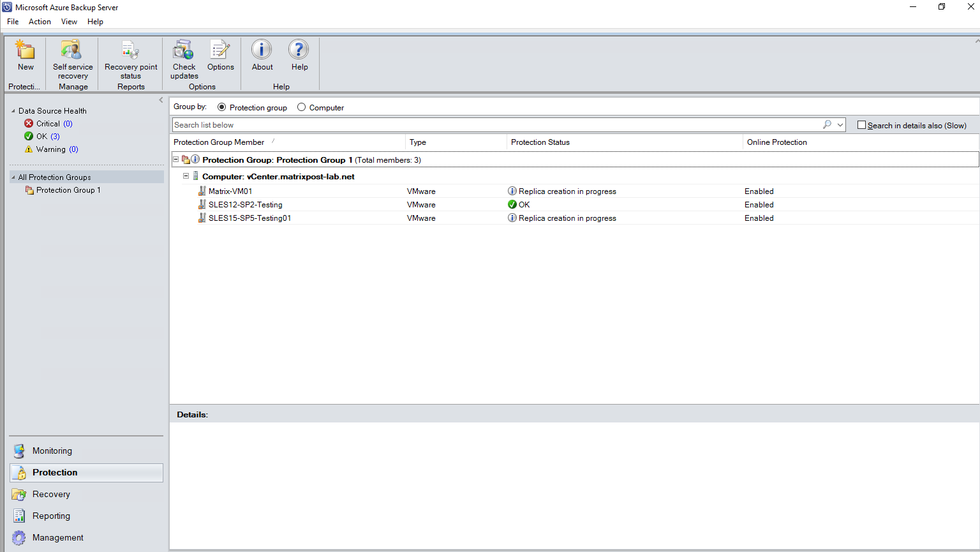Image resolution: width=980 pixels, height=552 pixels.
Task: Click the Monitoring navigation icon
Action: (19, 451)
